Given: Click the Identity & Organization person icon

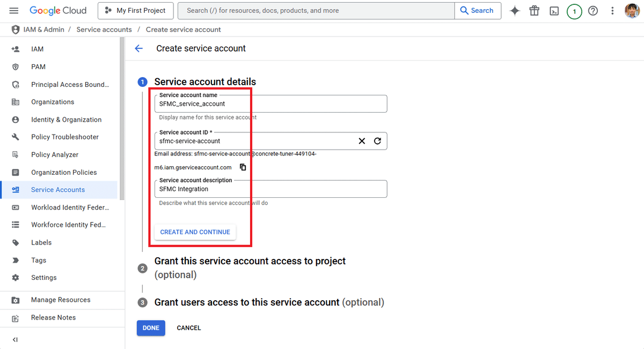Looking at the screenshot, I should [x=16, y=120].
